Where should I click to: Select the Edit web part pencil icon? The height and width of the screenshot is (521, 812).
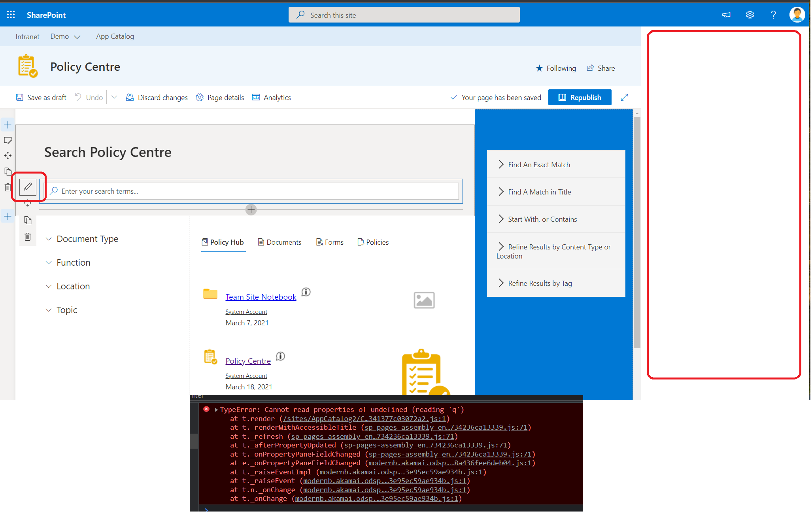pyautogui.click(x=27, y=187)
